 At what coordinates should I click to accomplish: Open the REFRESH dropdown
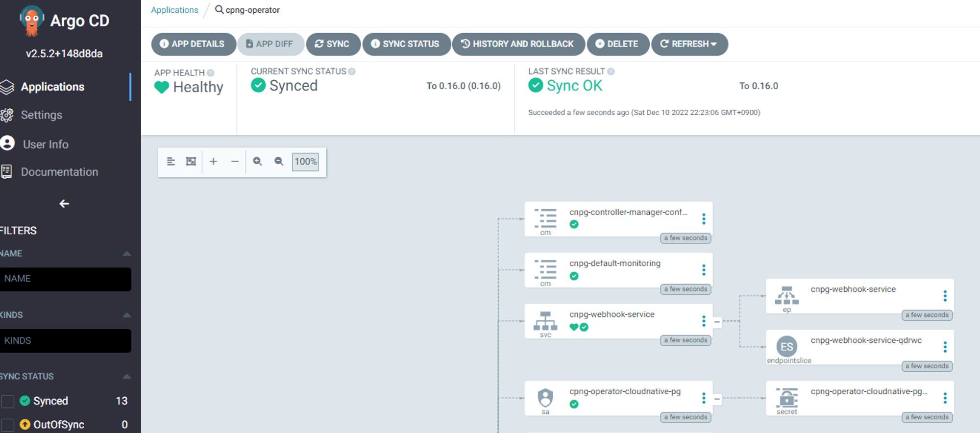(689, 44)
